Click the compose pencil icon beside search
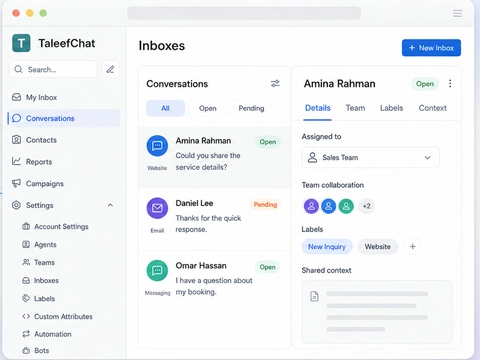 (110, 69)
